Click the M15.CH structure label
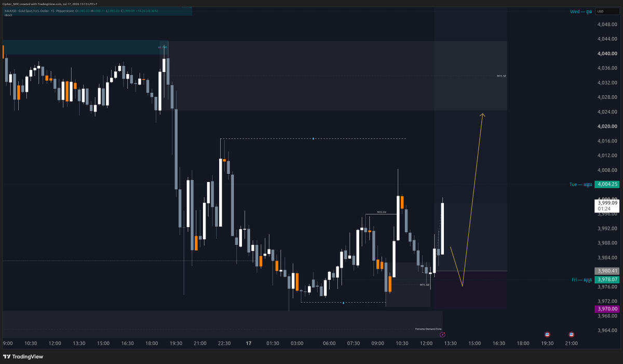The image size is (623, 364). (382, 212)
